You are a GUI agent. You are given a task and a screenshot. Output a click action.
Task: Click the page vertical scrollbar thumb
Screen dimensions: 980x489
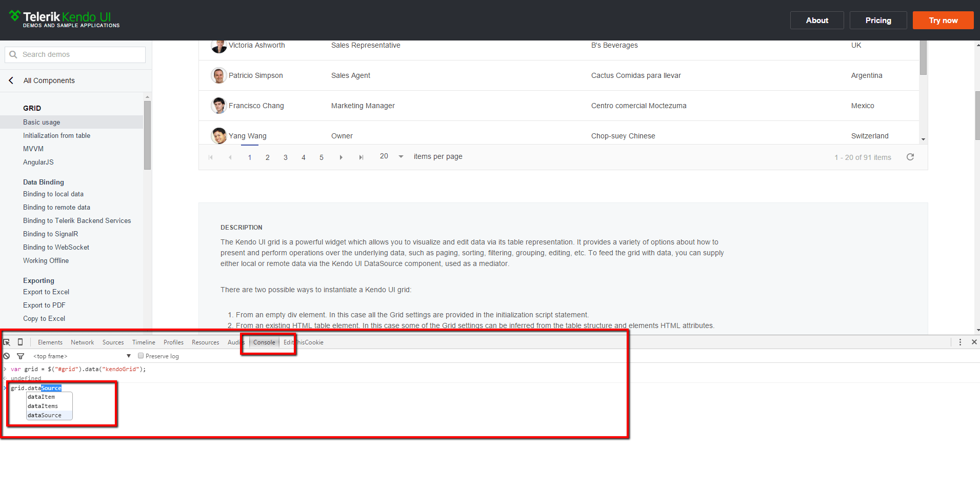click(977, 116)
